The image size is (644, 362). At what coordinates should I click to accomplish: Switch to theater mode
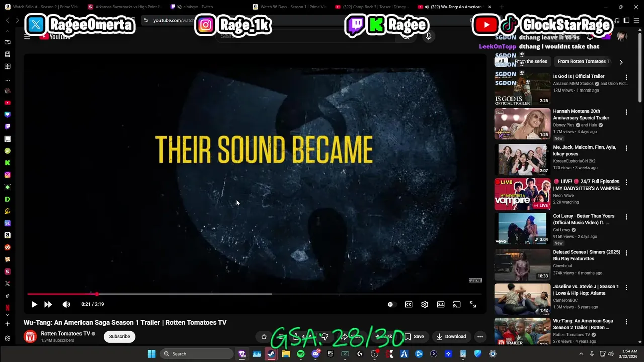pyautogui.click(x=441, y=304)
